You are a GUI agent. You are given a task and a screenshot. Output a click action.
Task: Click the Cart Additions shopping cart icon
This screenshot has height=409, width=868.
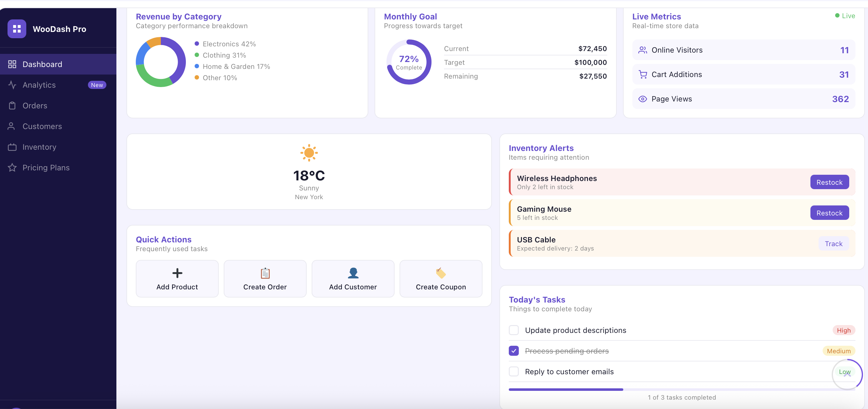click(643, 74)
